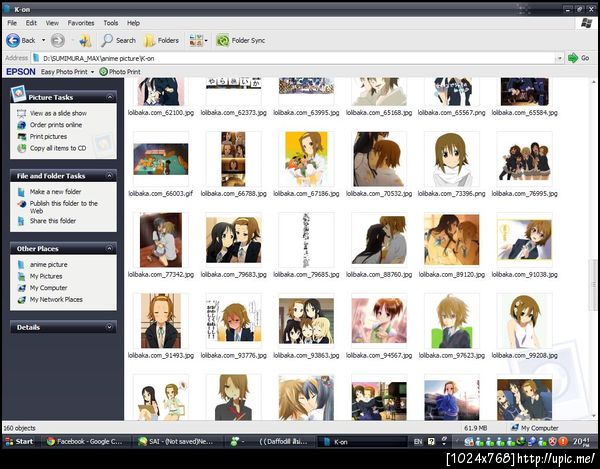
Task: Expand the address bar dropdown
Action: click(559, 58)
